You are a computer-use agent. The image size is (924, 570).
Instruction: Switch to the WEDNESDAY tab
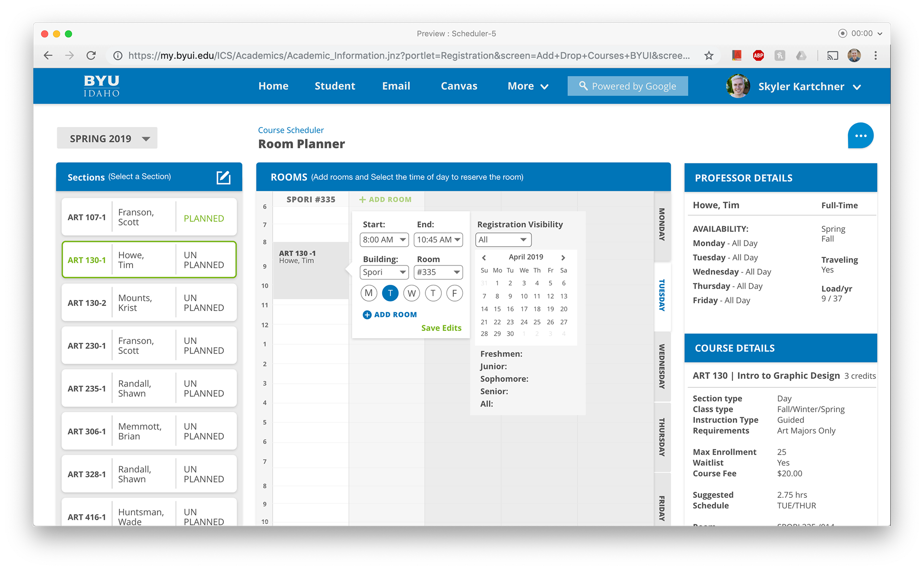coord(662,367)
